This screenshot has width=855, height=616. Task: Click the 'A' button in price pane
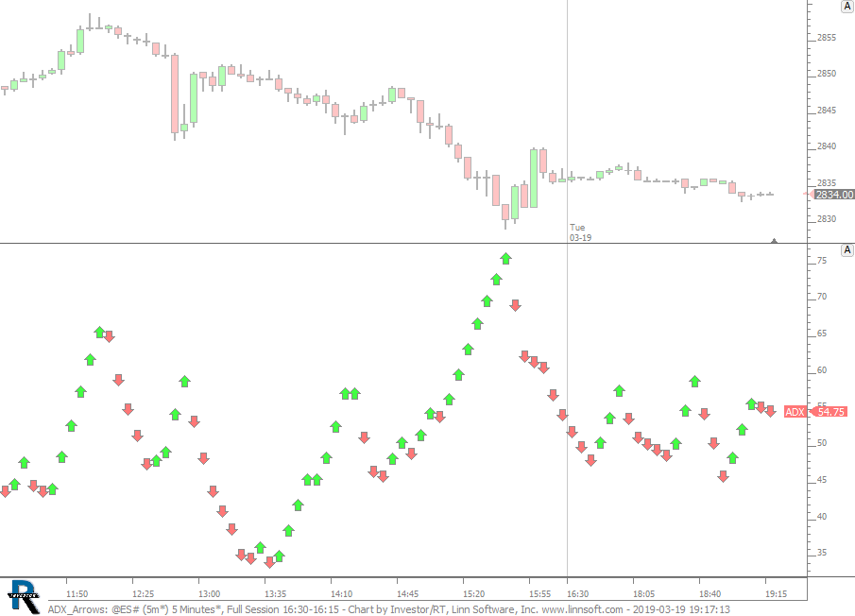[x=846, y=7]
